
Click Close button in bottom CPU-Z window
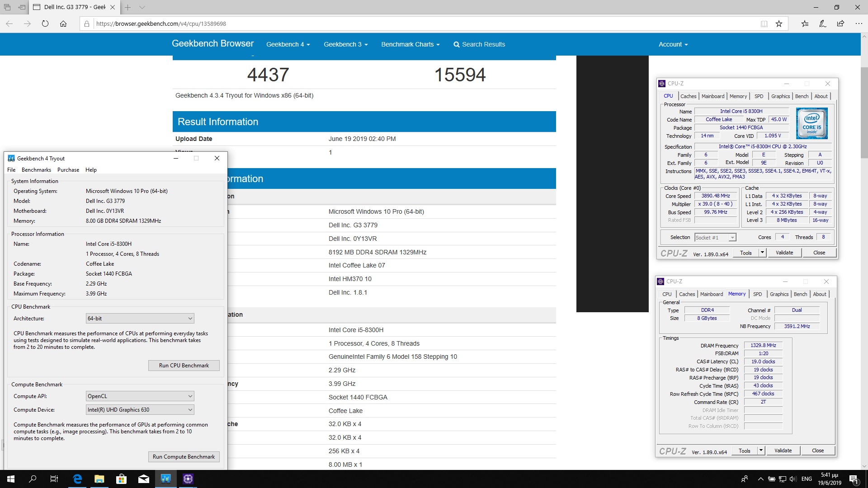pos(818,451)
